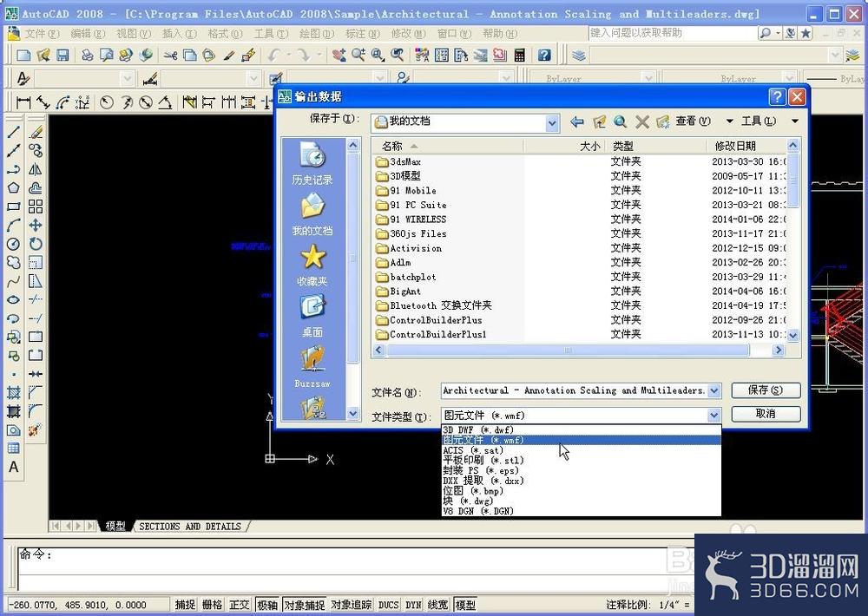This screenshot has height=616, width=868.
Task: Select the Rectangle draw tool
Action: click(x=14, y=206)
